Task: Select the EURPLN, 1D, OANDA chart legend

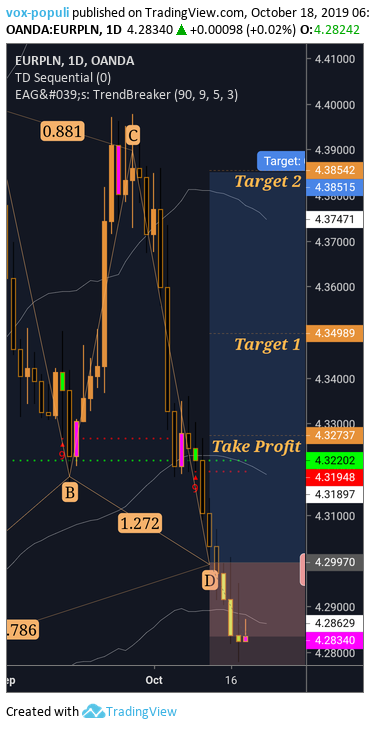Action: click(x=75, y=60)
